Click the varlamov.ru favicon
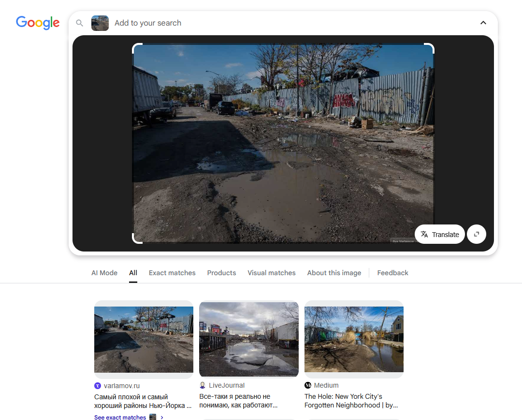The height and width of the screenshot is (420, 522). point(98,386)
